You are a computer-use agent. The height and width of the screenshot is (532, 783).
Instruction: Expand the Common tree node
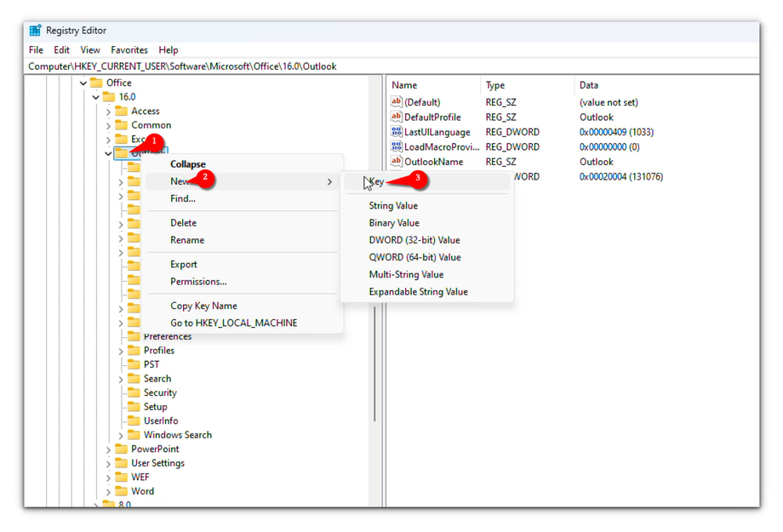(x=108, y=125)
